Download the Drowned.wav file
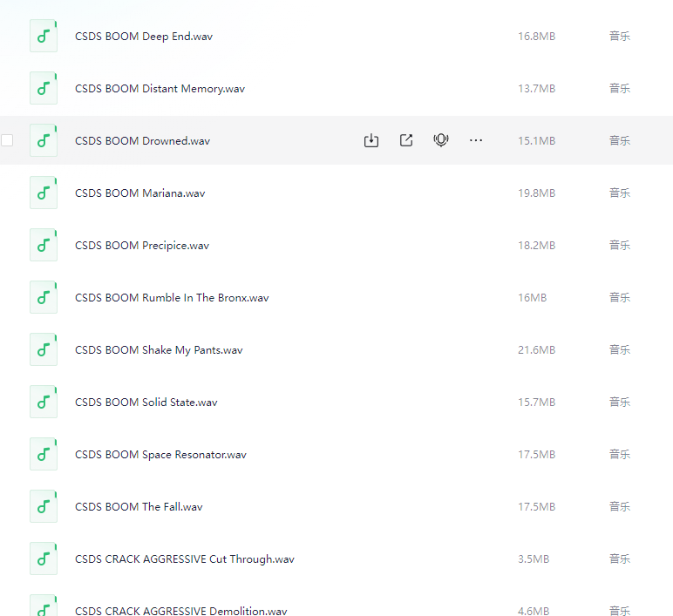This screenshot has height=616, width=673. [x=371, y=140]
